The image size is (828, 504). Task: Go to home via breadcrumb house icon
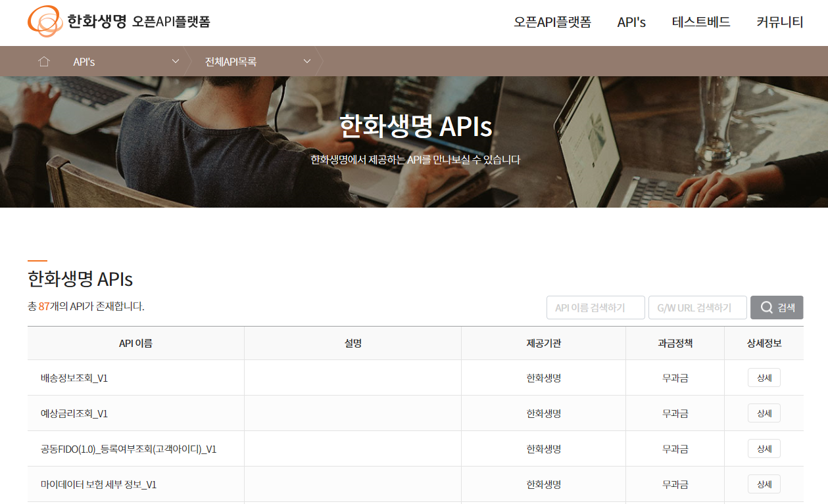[44, 61]
